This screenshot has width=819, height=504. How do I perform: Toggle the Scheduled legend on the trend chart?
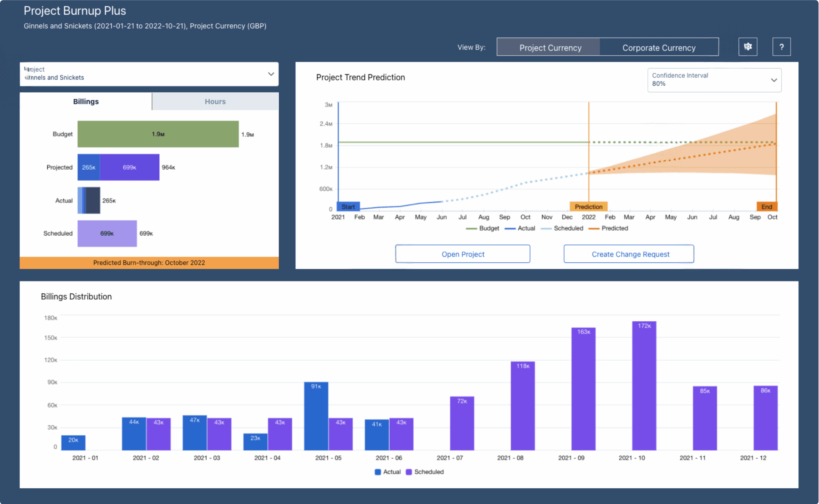click(561, 228)
